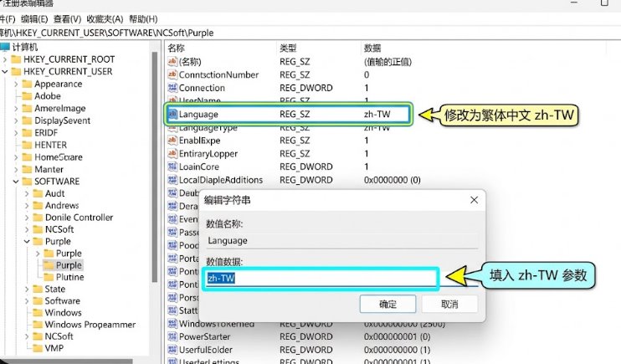This screenshot has width=621, height=364.
Task: Expand the State key
Action: click(x=27, y=289)
